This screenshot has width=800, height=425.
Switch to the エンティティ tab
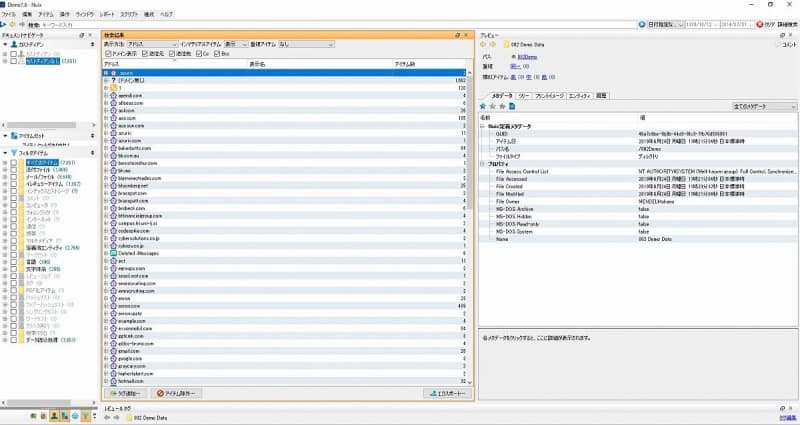tap(580, 95)
